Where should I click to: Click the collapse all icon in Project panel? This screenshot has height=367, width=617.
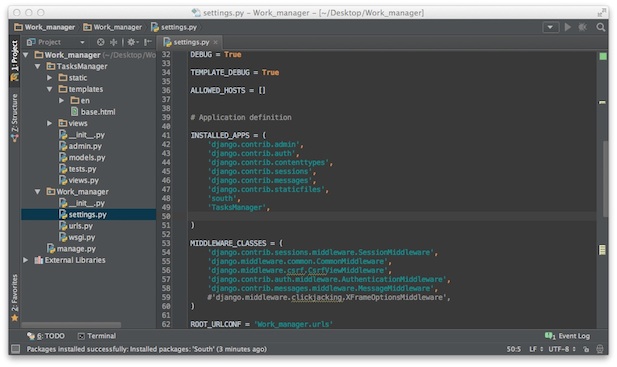pyautogui.click(x=114, y=42)
